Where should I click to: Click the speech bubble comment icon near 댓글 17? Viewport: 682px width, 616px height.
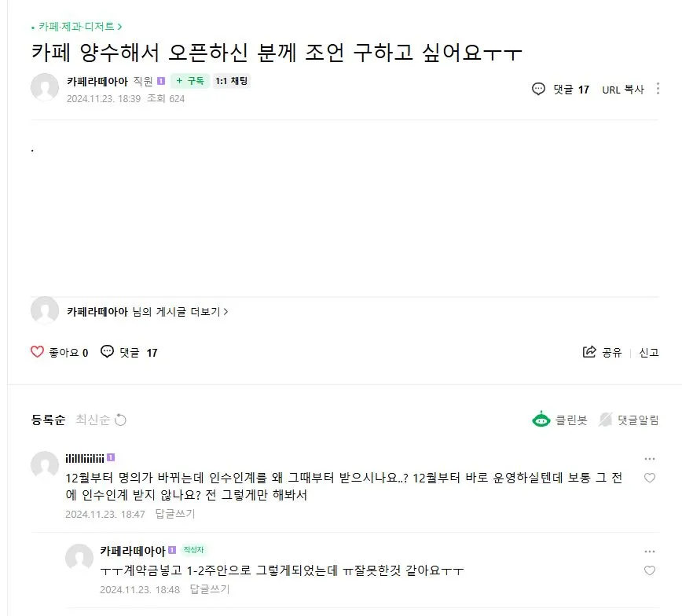539,89
